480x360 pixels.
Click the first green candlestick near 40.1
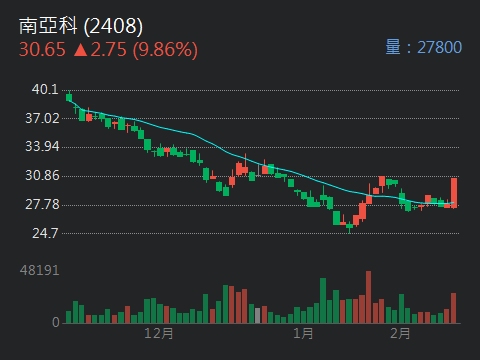[x=69, y=97]
